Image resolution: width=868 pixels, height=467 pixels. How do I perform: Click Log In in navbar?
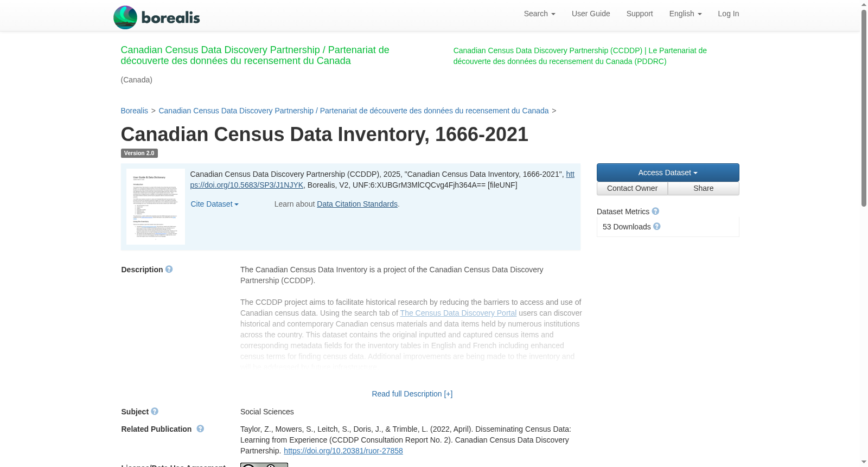pos(728,14)
